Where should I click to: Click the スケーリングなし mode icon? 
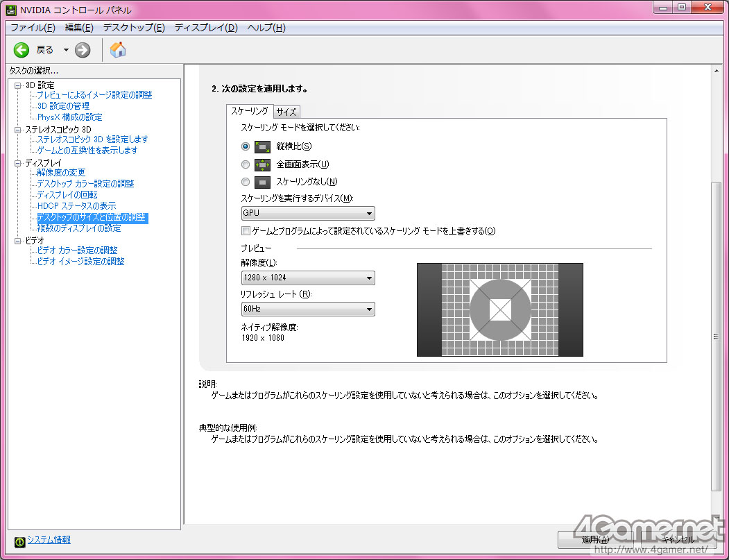(x=262, y=182)
